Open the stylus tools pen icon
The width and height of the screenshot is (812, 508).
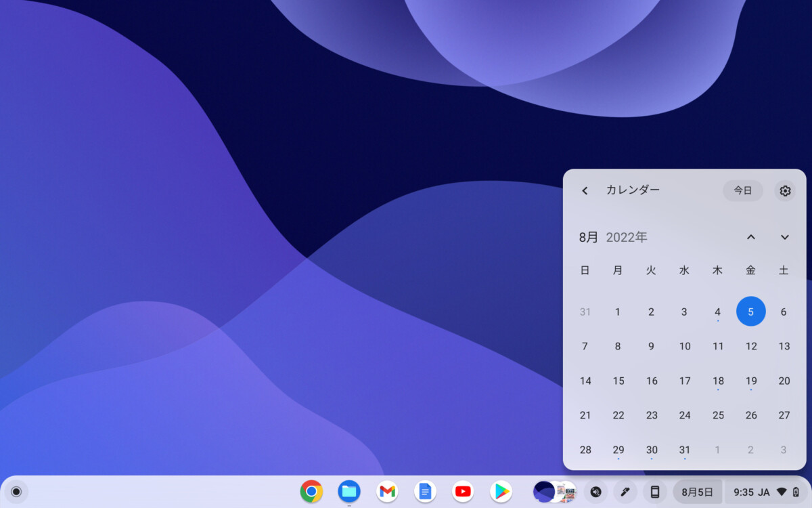[625, 491]
